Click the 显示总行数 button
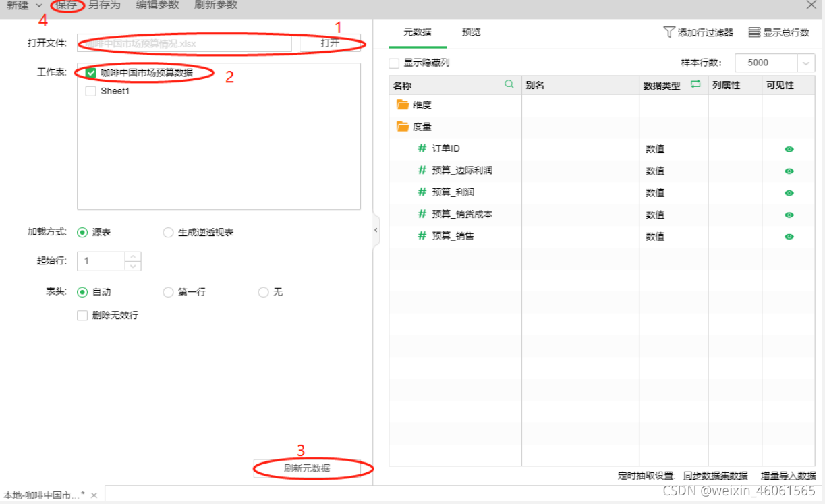Viewport: 825px width, 504px height. [779, 32]
